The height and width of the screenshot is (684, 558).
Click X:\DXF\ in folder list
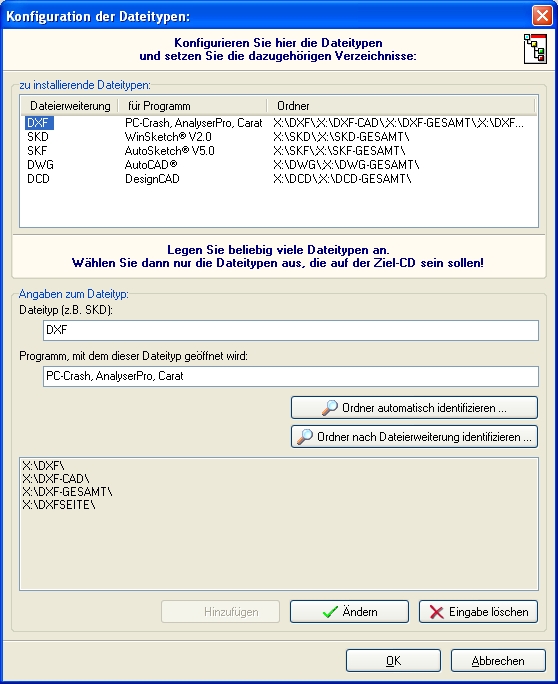click(x=43, y=465)
